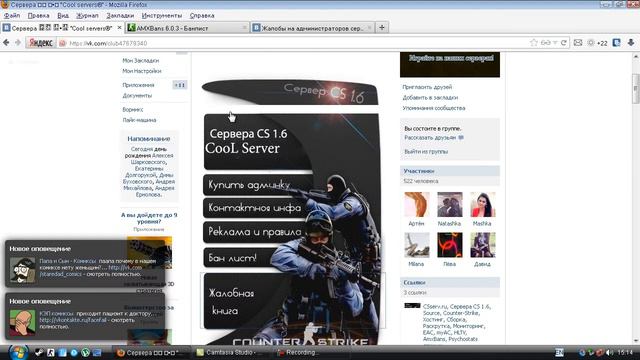Click the page vertical scrollbar thumb
Image resolution: width=640 pixels, height=360 pixels.
click(x=636, y=88)
